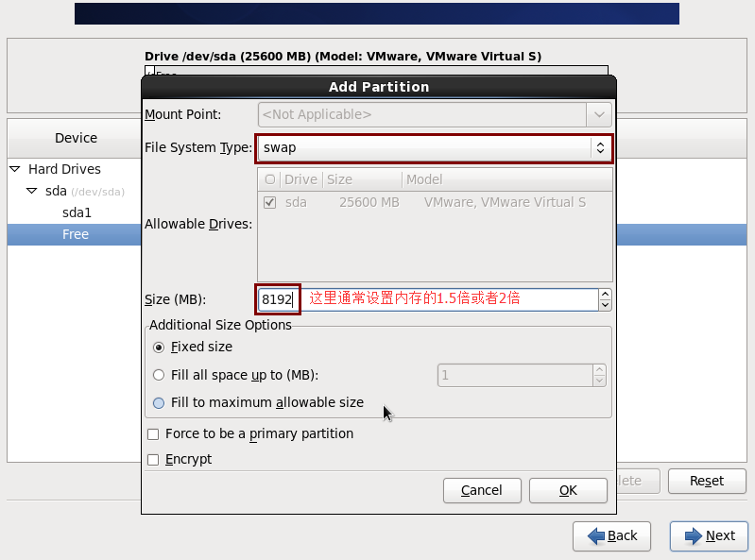The height and width of the screenshot is (560, 755).
Task: Click the Mount Point Not Applicable field
Action: (422, 115)
